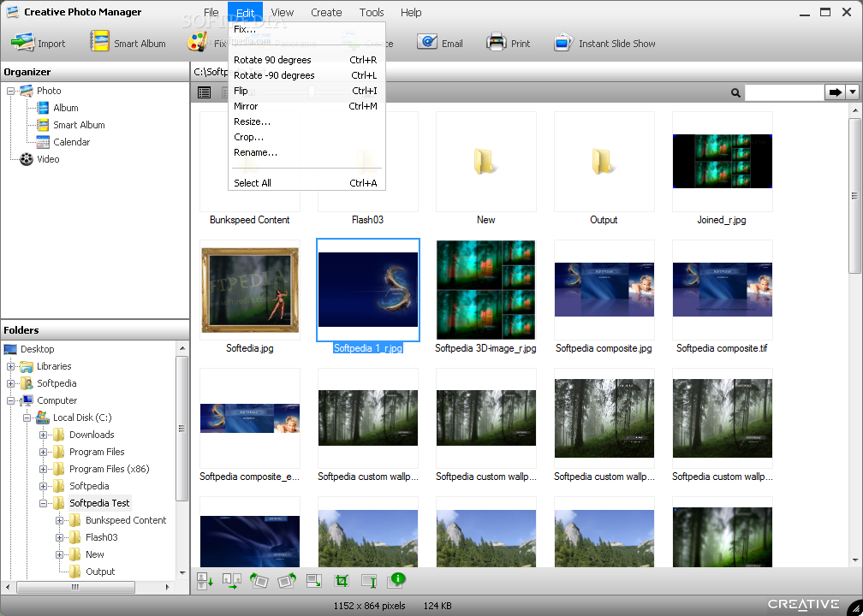Select Album in the Organizer tree
This screenshot has height=616, width=863.
tap(65, 108)
